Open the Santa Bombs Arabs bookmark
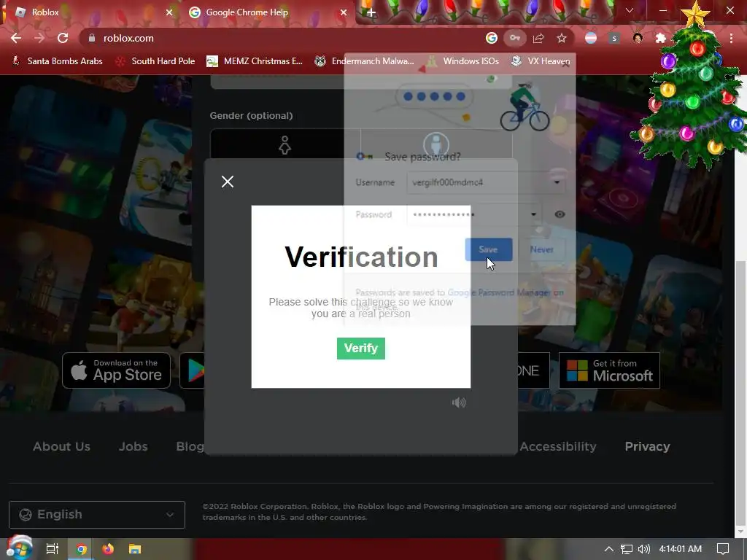This screenshot has height=560, width=747. 57,61
